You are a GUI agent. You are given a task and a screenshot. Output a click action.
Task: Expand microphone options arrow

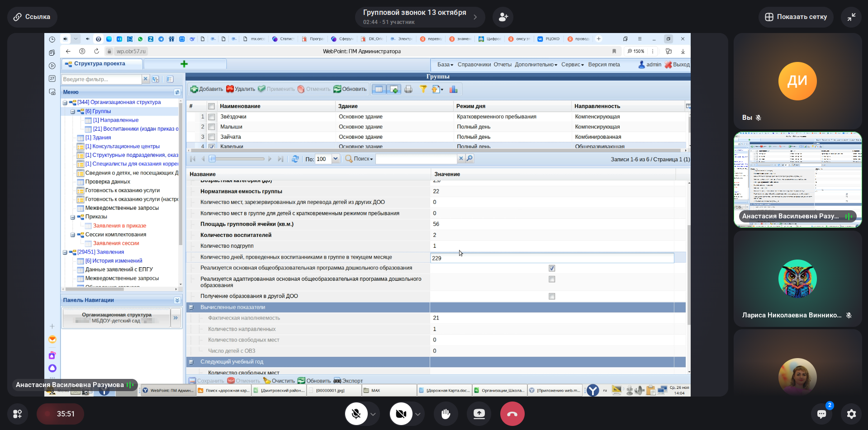click(373, 414)
